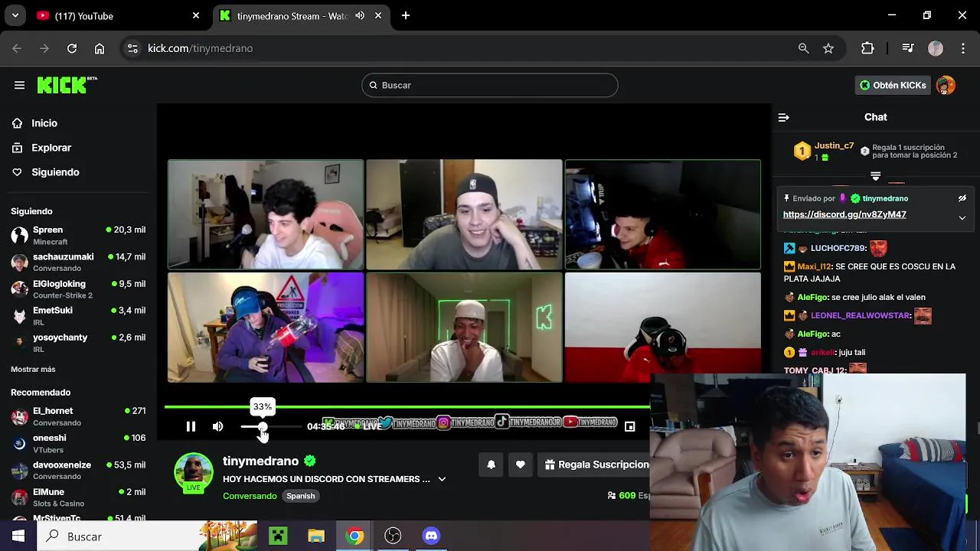Collapse the gift leaderboard arrow
The height and width of the screenshot is (551, 980).
(x=875, y=175)
